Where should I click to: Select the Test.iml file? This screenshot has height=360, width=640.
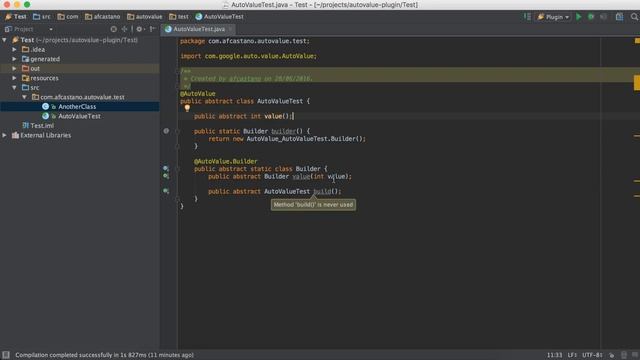80,126
